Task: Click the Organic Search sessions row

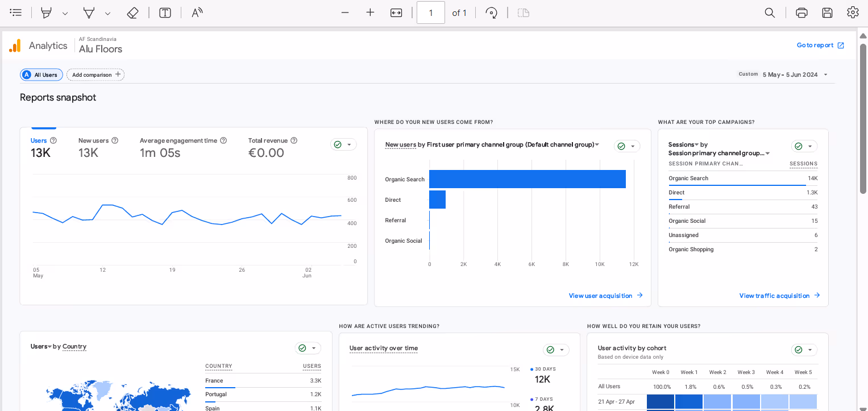Action: coord(743,178)
